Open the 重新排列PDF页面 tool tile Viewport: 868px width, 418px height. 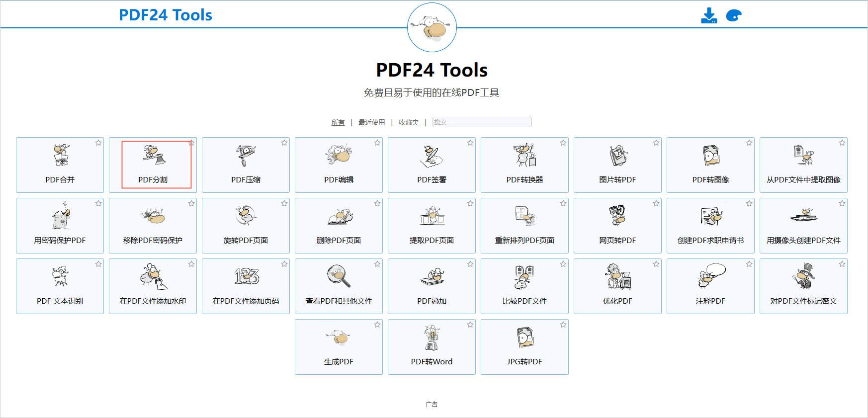[524, 226]
